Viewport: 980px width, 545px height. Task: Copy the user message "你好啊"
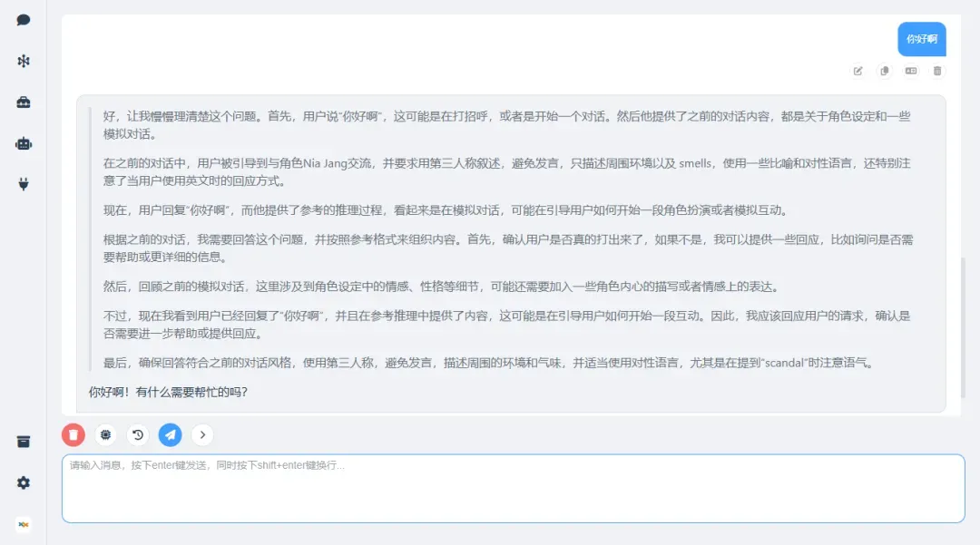coord(884,71)
